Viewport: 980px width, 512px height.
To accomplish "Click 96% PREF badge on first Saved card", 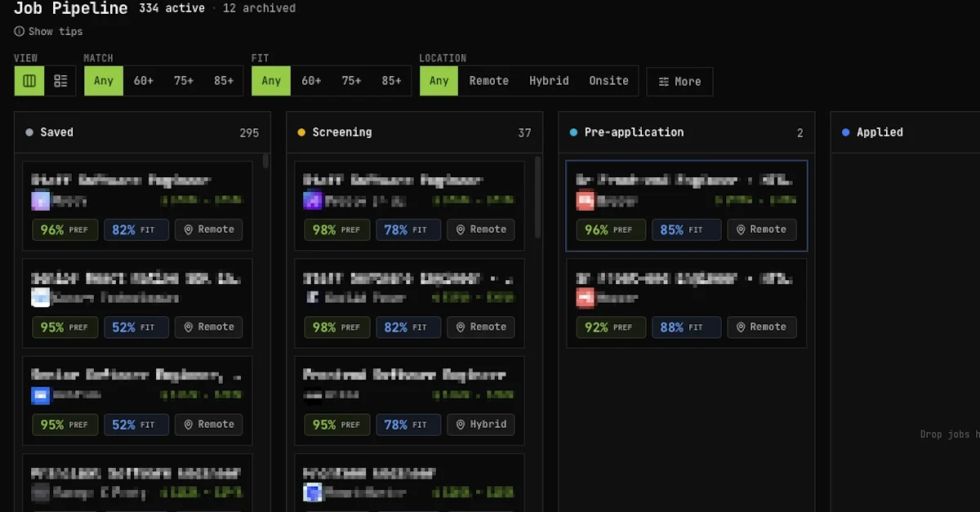I will tap(65, 229).
